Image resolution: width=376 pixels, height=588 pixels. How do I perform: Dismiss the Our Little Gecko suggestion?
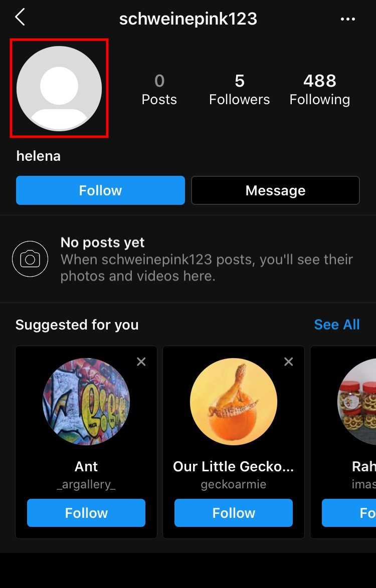pyautogui.click(x=289, y=362)
